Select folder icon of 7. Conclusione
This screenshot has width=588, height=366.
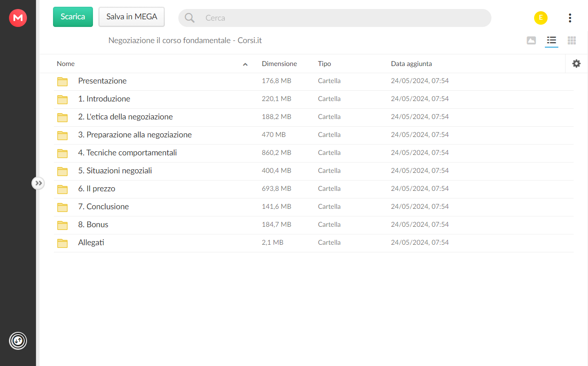coord(62,207)
